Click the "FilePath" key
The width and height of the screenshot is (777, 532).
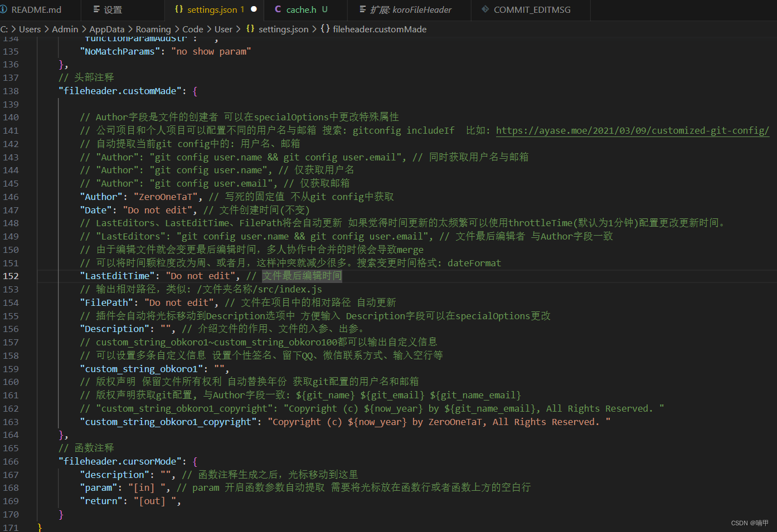pos(106,303)
